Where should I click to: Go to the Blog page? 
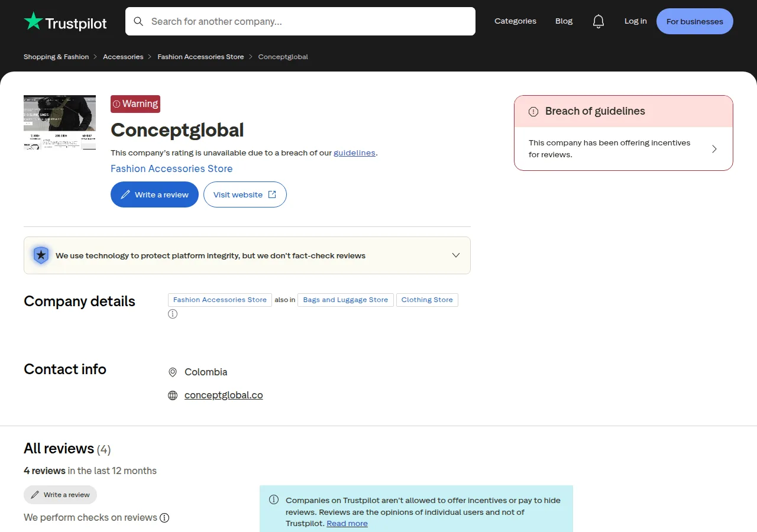[x=564, y=21]
